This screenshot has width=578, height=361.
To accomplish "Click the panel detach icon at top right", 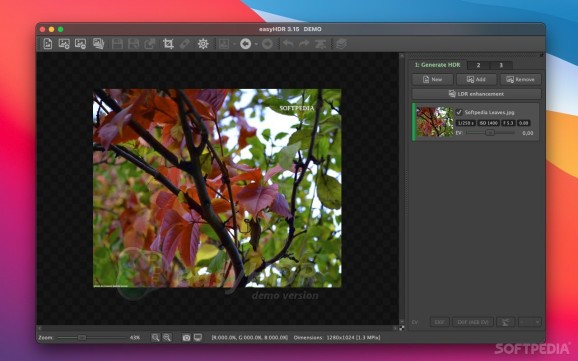I will [x=542, y=55].
